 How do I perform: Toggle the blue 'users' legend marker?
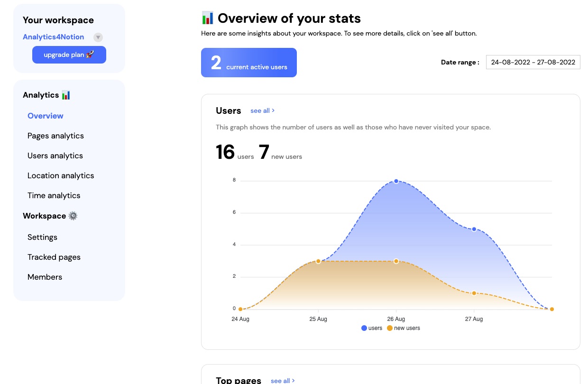[x=364, y=328]
